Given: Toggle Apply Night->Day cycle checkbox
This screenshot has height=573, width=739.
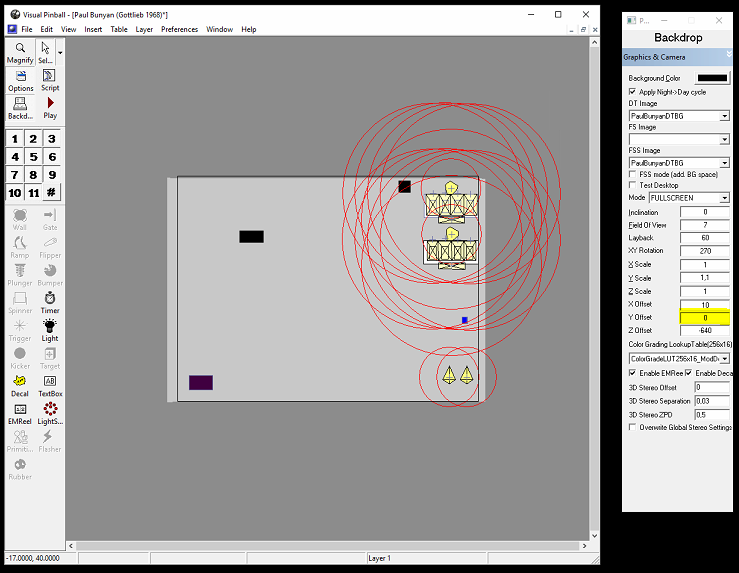Looking at the screenshot, I should click(x=632, y=91).
